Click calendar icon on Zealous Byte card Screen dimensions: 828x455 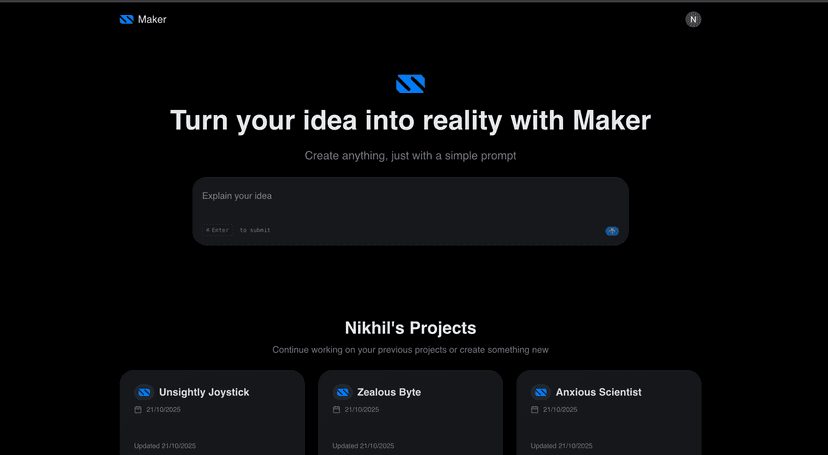click(336, 410)
